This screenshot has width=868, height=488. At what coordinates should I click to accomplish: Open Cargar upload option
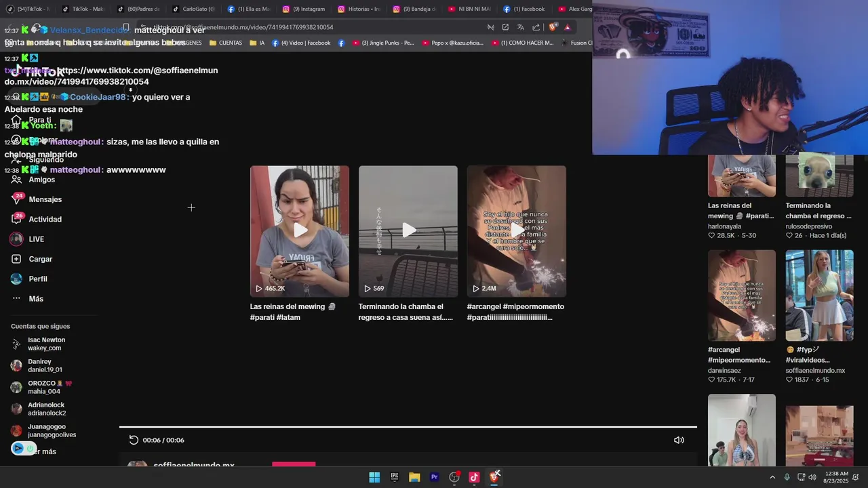click(x=31, y=259)
